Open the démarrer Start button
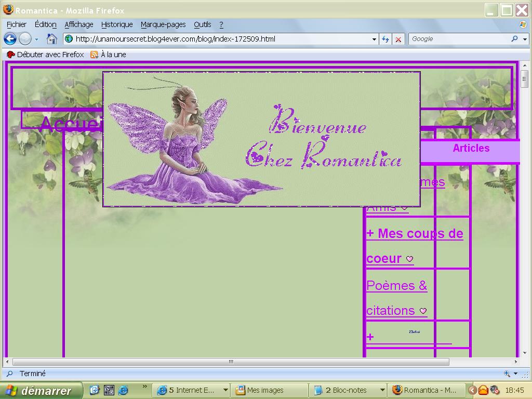The height and width of the screenshot is (399, 532). tap(41, 391)
